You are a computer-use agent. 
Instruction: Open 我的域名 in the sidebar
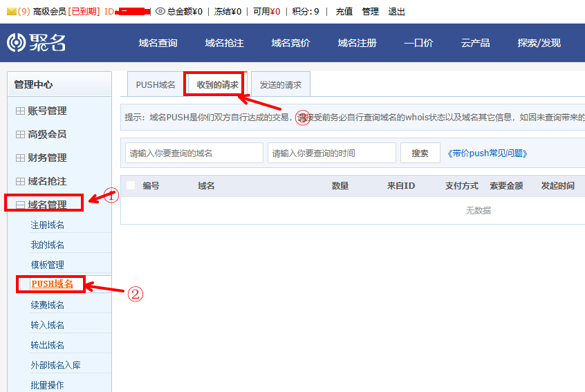click(48, 245)
